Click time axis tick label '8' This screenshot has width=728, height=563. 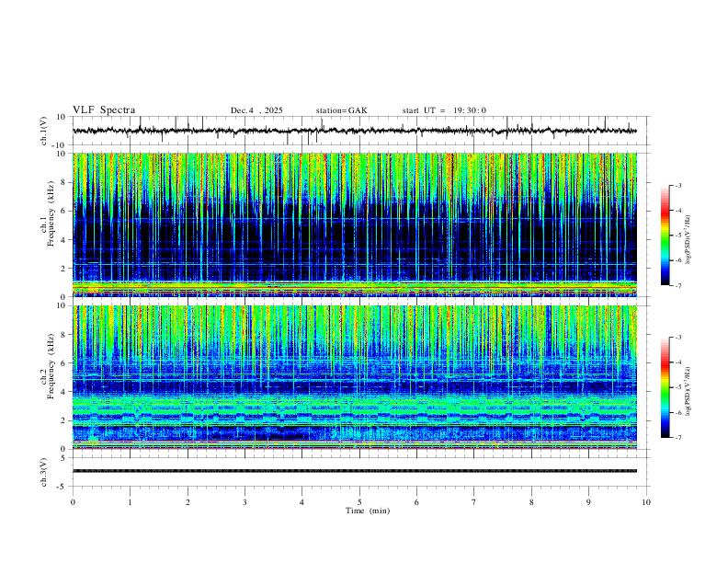(531, 502)
